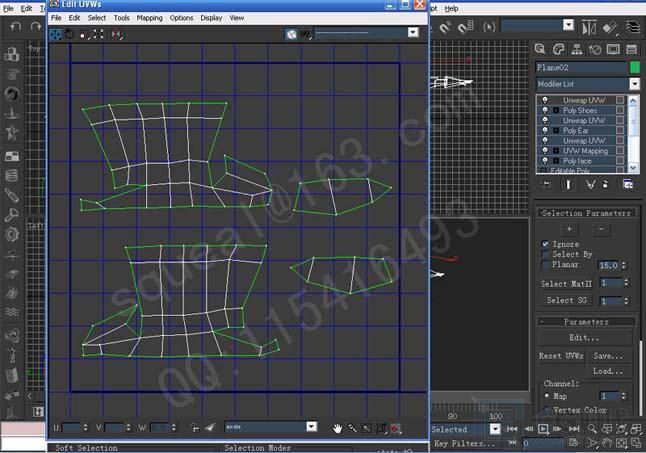Select the Zoom Region tool in Edit UVWs
Image resolution: width=646 pixels, height=453 pixels.
(x=366, y=428)
